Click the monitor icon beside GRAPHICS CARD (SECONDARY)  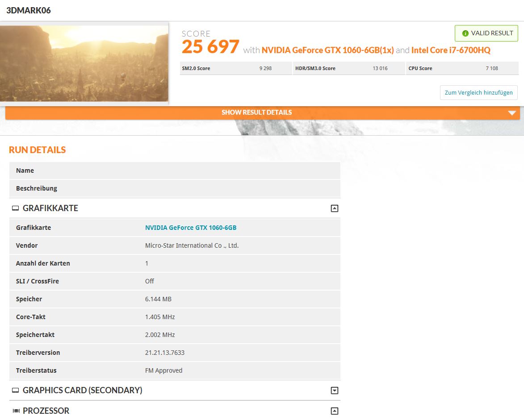[15, 390]
